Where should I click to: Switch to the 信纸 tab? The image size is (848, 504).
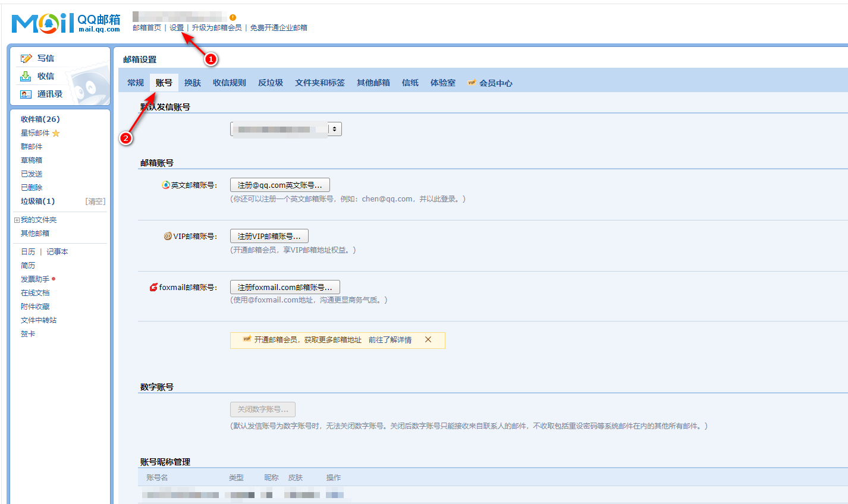[x=410, y=83]
